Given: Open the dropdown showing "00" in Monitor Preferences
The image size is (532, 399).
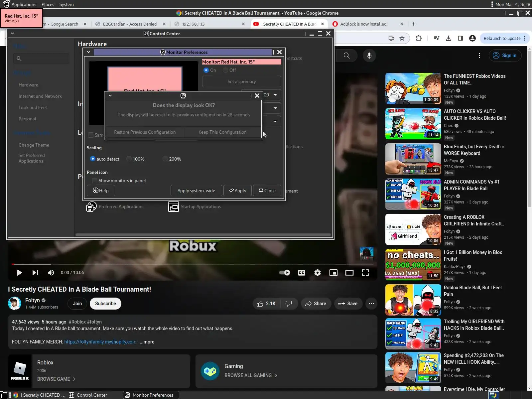Looking at the screenshot, I should (272, 95).
